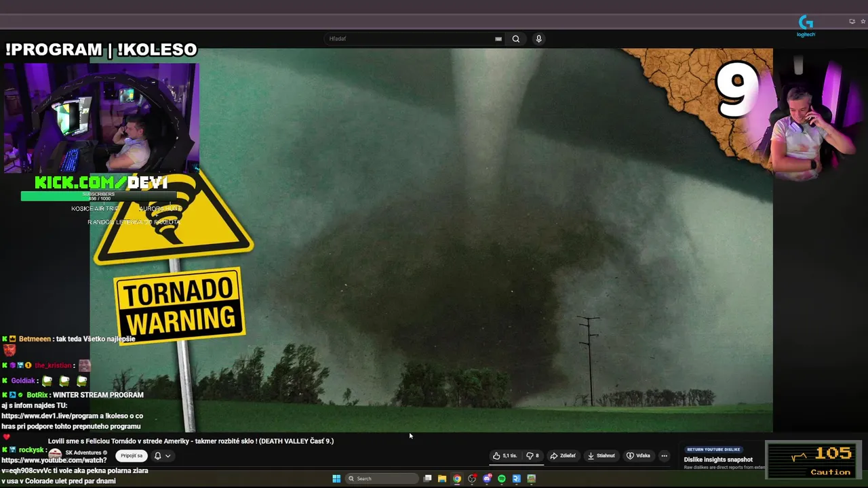868x488 pixels.
Task: Click Return YouTube Dislike badge
Action: click(713, 449)
